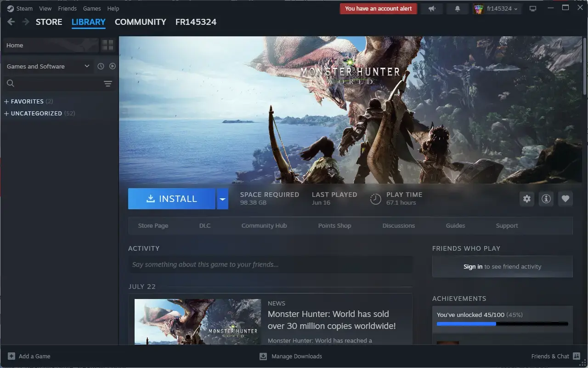Add Monster Hunter World to favorites heart
Viewport: 588px width, 368px height.
pyautogui.click(x=565, y=199)
